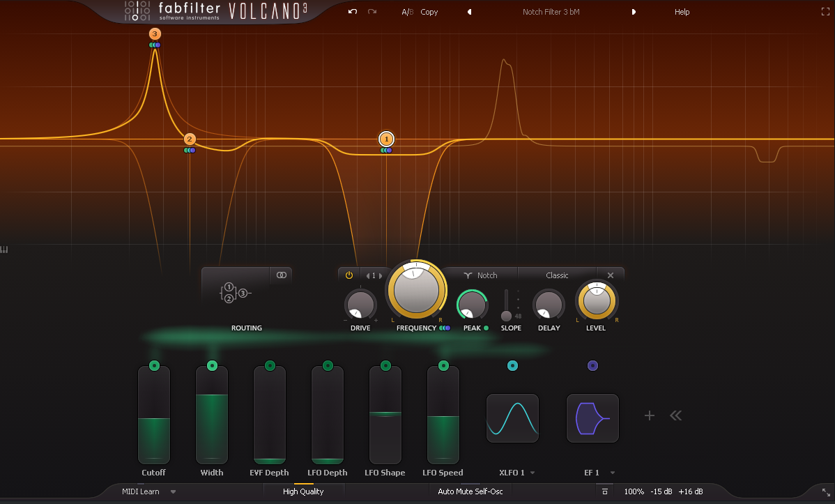
Task: Toggle full screen mode icon
Action: point(825,12)
